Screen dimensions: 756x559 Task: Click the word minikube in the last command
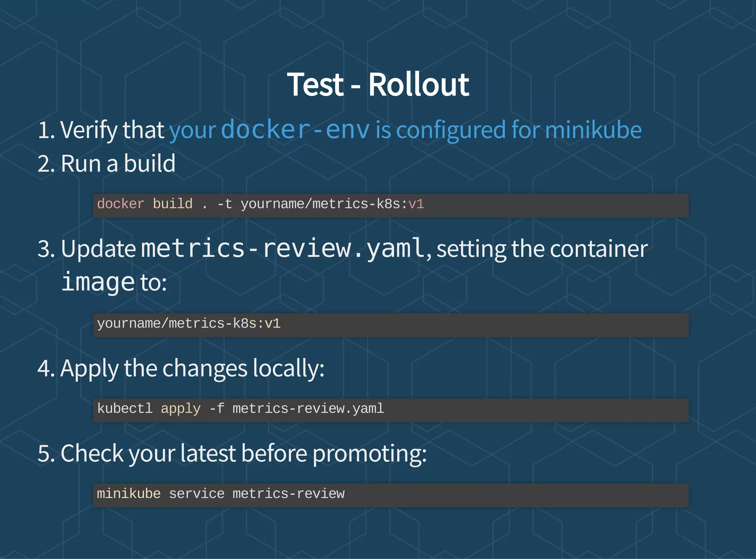(128, 494)
